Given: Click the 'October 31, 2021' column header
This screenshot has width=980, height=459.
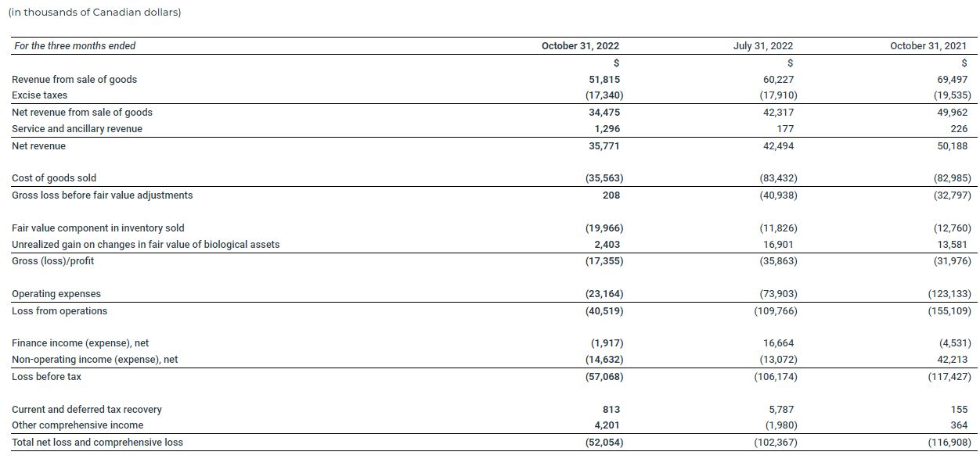Looking at the screenshot, I should pos(928,46).
